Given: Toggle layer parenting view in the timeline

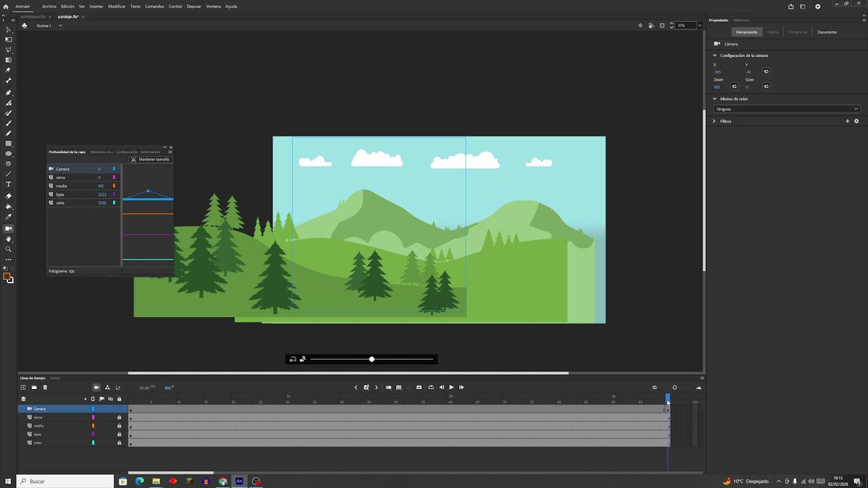Looking at the screenshot, I should (x=107, y=387).
